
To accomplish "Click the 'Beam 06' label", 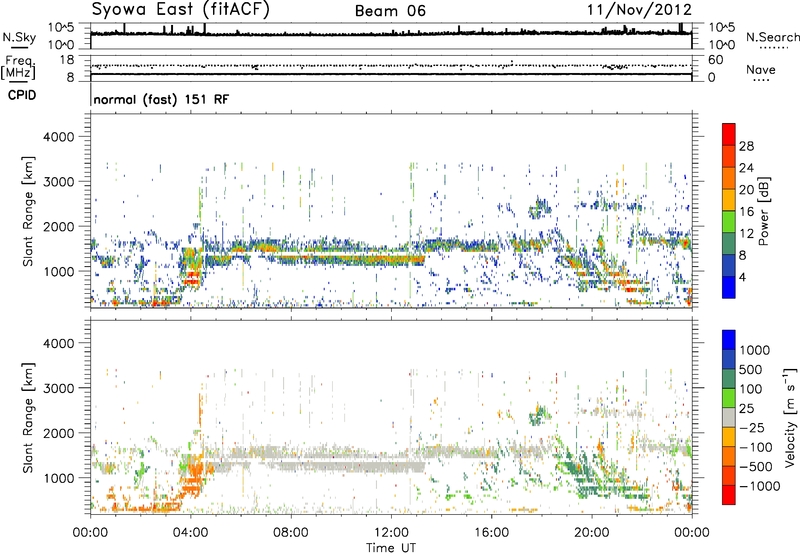I will [x=390, y=11].
